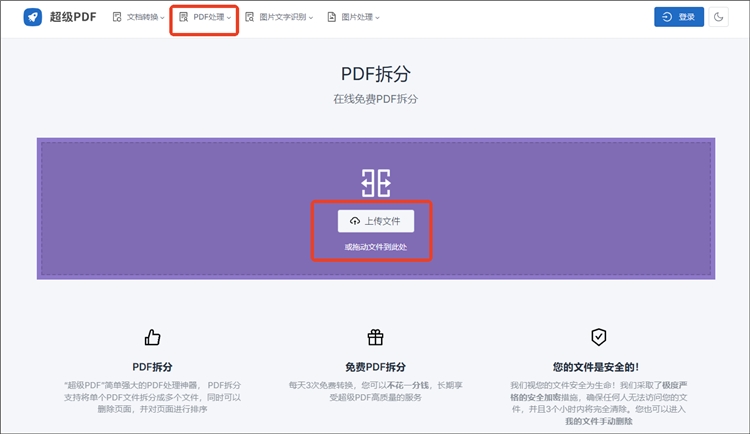The image size is (750, 434).
Task: Click the blue 登录 login button
Action: [x=679, y=17]
